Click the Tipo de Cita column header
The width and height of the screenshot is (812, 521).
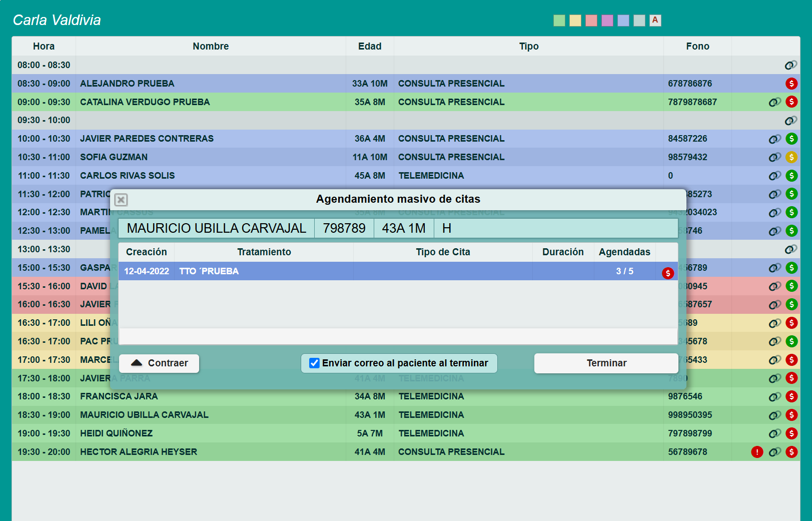(x=443, y=252)
